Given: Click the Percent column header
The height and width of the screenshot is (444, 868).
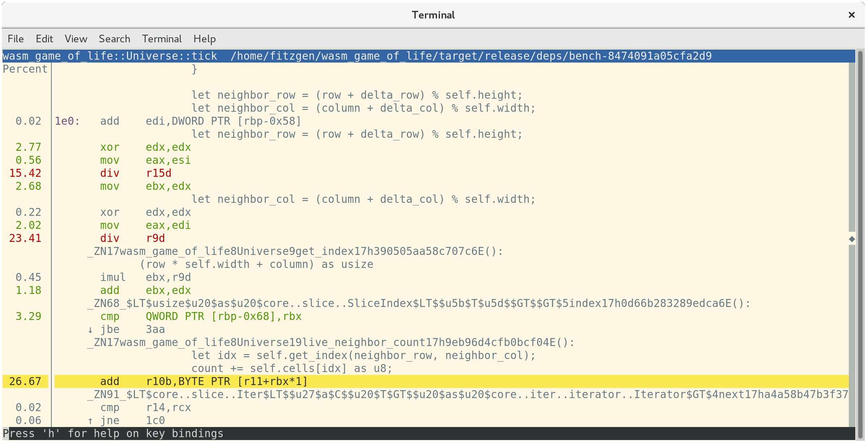Looking at the screenshot, I should pyautogui.click(x=25, y=69).
